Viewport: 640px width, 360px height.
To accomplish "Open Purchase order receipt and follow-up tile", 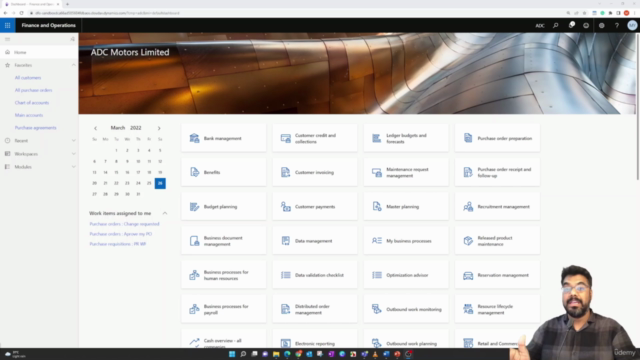I will point(498,172).
